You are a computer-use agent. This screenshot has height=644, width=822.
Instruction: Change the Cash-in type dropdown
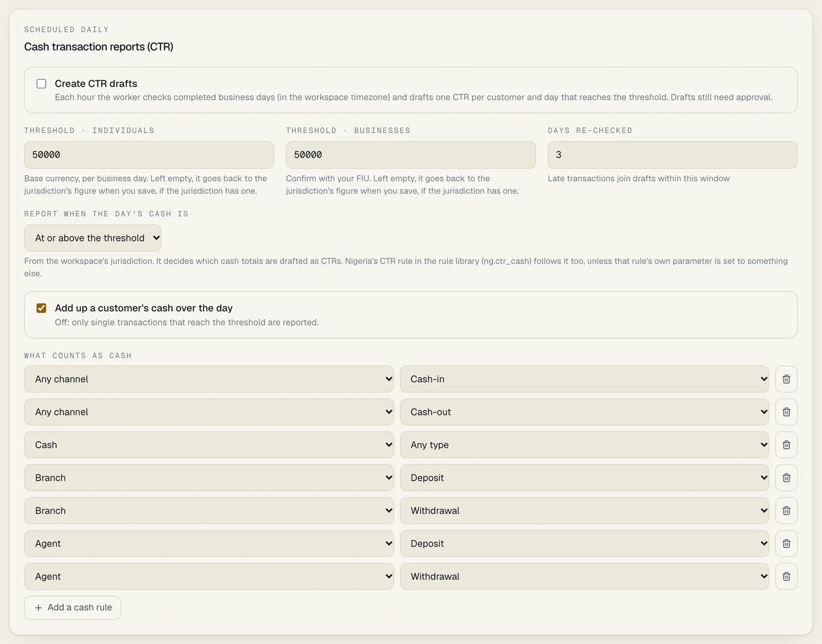click(585, 379)
